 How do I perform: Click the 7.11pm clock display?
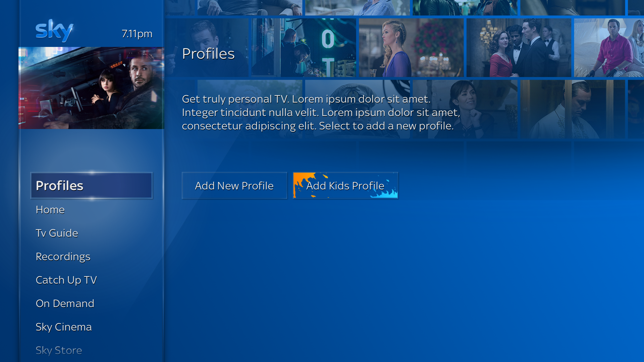tap(137, 34)
